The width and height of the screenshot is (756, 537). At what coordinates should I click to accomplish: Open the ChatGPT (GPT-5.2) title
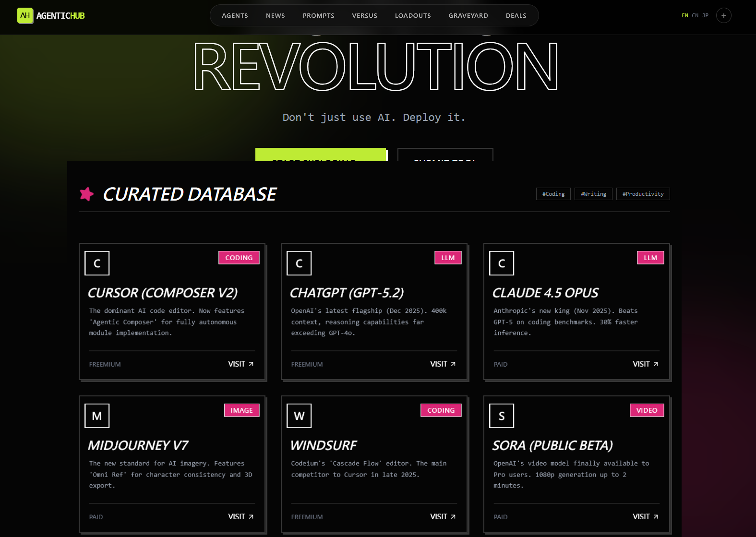[x=347, y=293]
